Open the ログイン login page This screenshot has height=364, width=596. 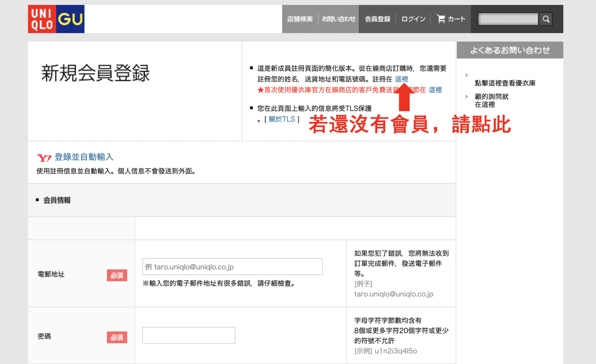pyautogui.click(x=413, y=19)
